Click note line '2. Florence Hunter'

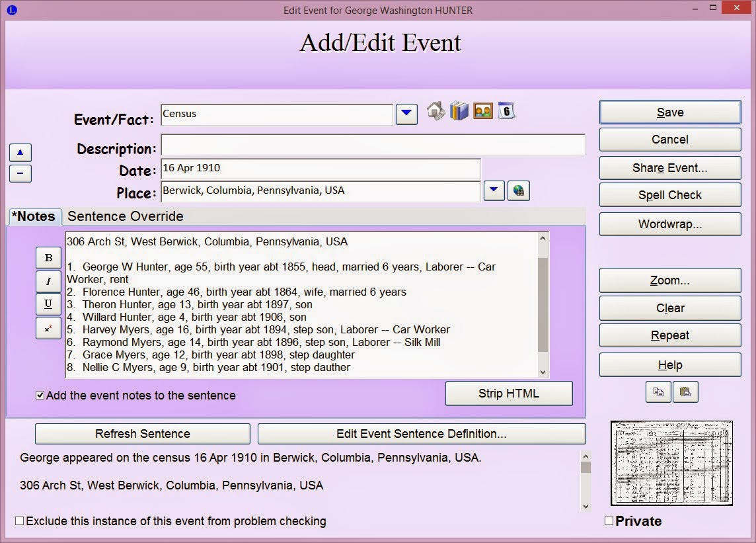coord(237,292)
